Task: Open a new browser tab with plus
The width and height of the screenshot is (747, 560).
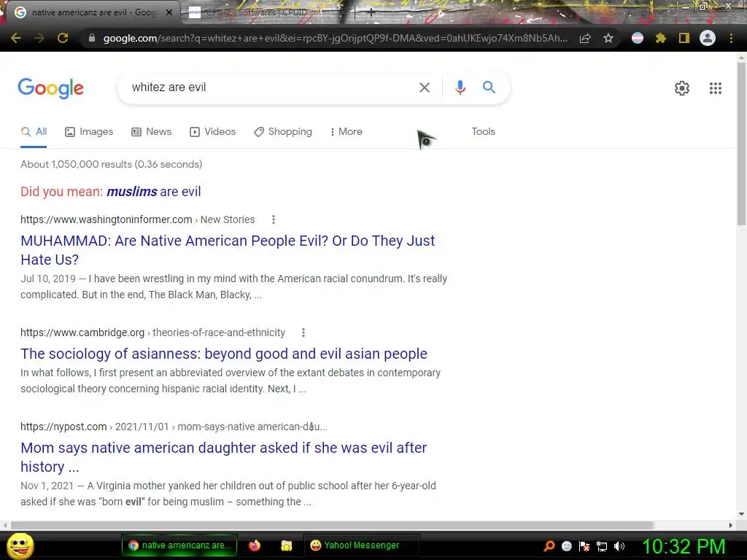Action: tap(371, 13)
